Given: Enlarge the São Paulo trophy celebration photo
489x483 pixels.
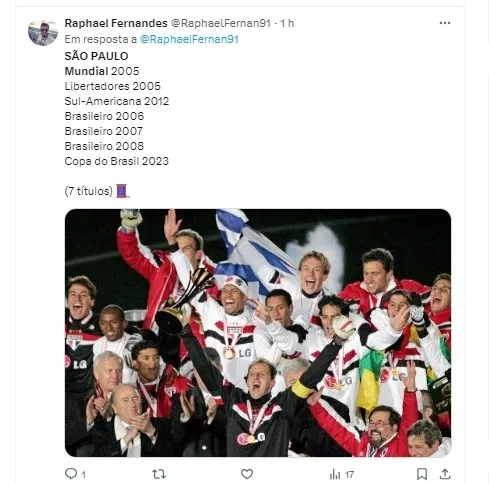Looking at the screenshot, I should pyautogui.click(x=258, y=333).
